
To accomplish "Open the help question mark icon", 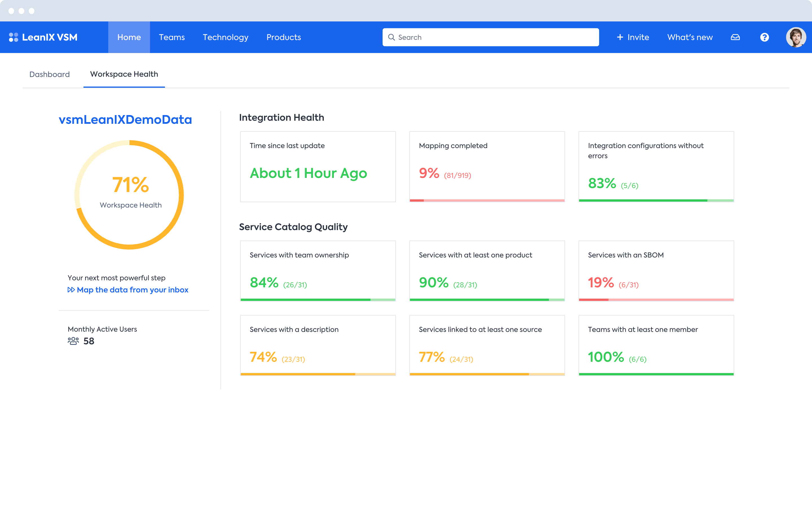I will [x=765, y=37].
